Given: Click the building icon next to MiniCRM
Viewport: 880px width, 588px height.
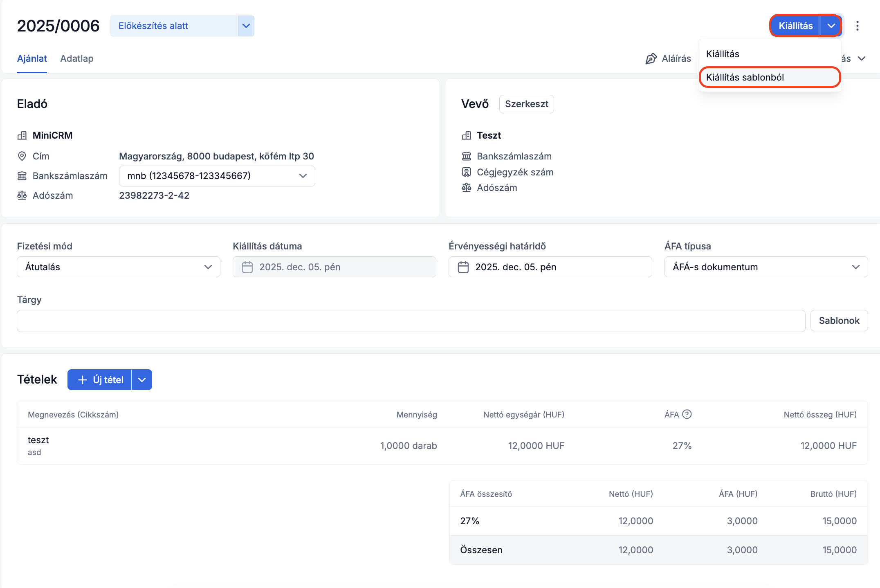Looking at the screenshot, I should 22,135.
